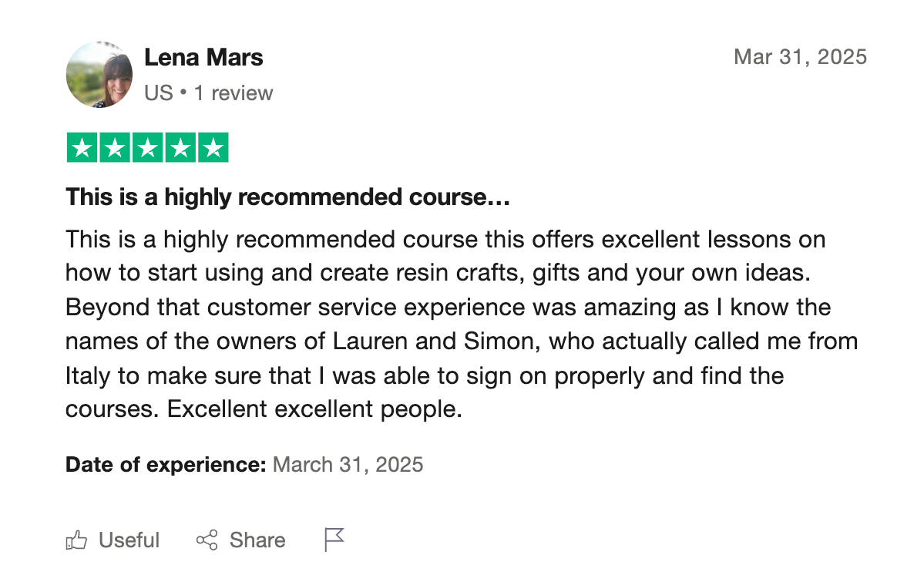Screen dimensions: 924x582
Task: Click the second green rating star
Action: coord(115,147)
